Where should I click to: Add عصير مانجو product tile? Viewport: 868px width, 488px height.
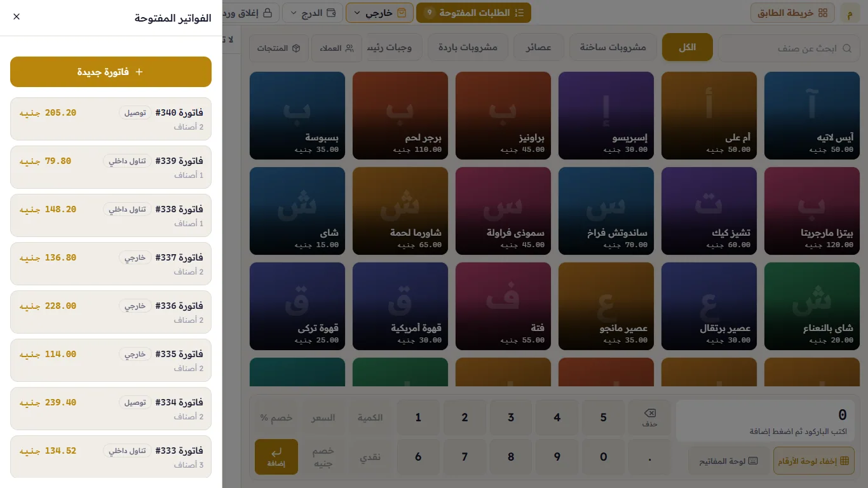pyautogui.click(x=606, y=306)
